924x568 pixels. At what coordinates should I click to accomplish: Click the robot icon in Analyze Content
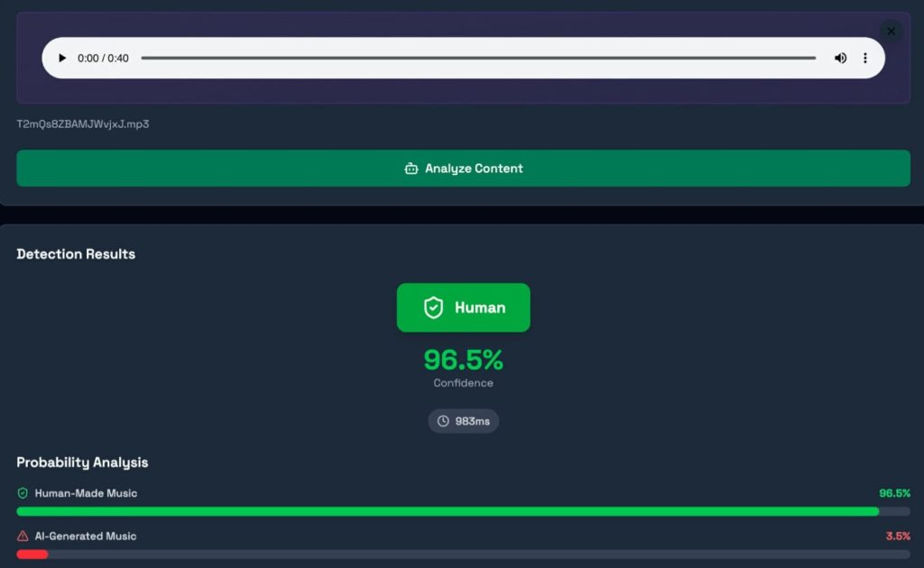point(411,169)
